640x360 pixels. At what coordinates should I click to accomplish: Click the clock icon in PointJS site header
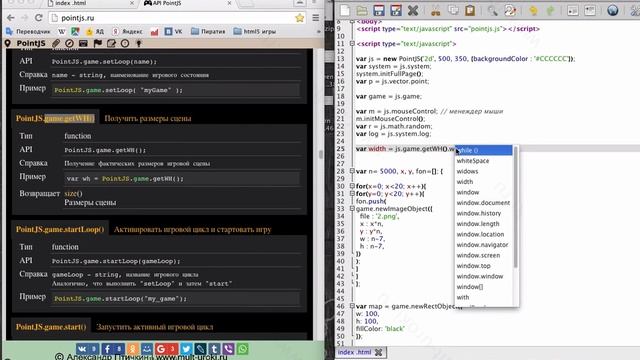[x=125, y=43]
